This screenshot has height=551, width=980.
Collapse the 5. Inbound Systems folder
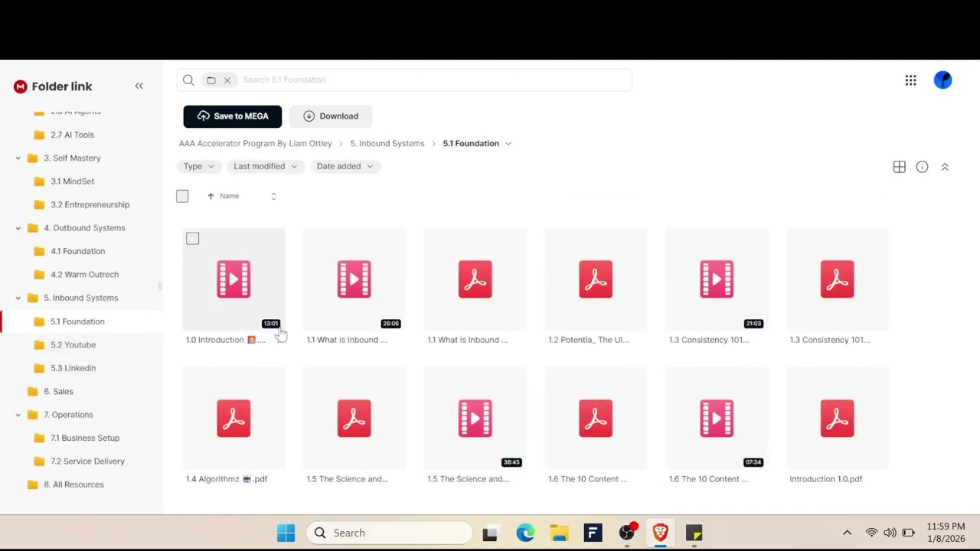[x=18, y=298]
